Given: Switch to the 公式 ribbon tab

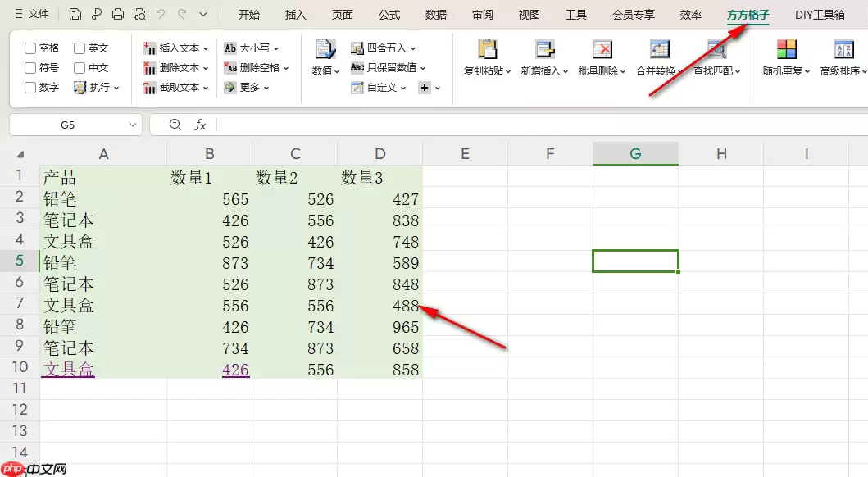Looking at the screenshot, I should click(x=389, y=14).
